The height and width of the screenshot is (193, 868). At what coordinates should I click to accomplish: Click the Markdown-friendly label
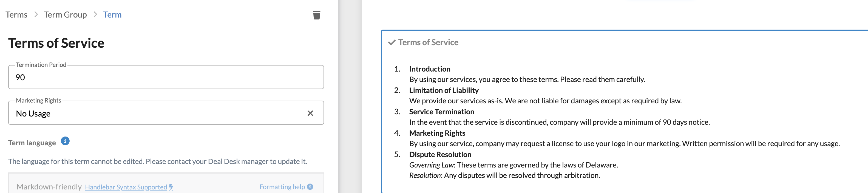point(49,187)
